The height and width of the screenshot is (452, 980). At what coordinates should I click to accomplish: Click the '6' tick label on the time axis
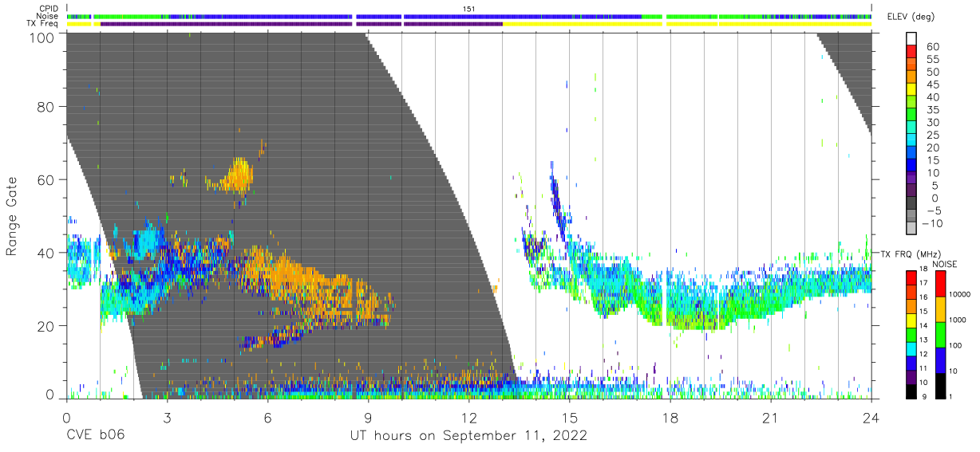click(x=267, y=418)
